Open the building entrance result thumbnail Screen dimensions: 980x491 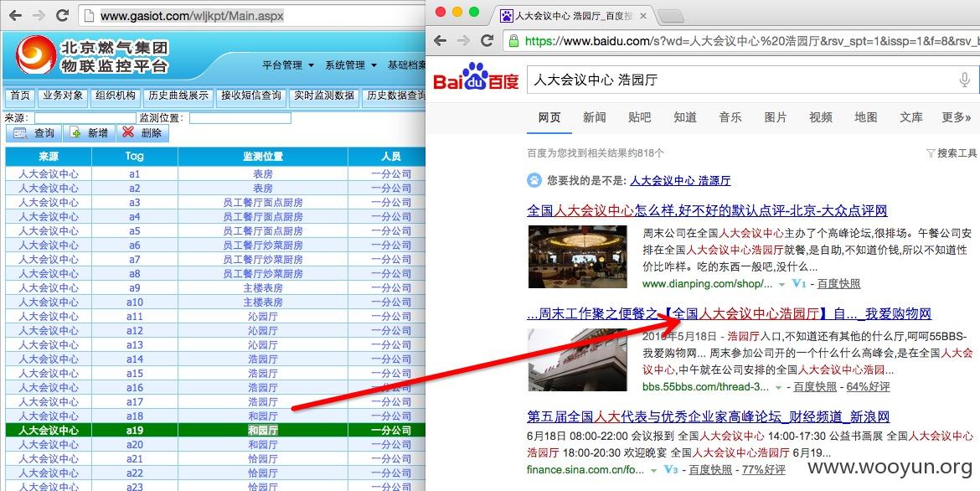pos(577,359)
